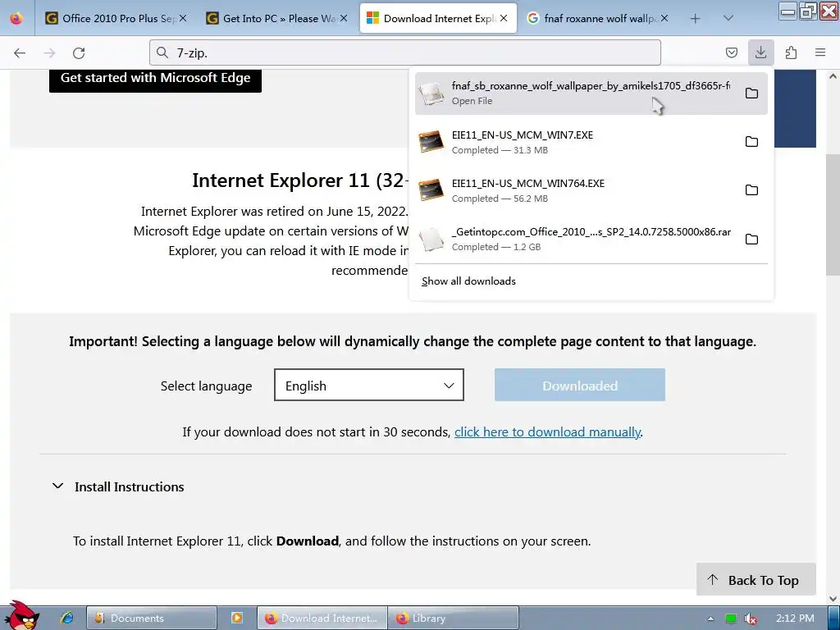Click the forward navigation arrow
This screenshot has width=840, height=630.
[49, 52]
